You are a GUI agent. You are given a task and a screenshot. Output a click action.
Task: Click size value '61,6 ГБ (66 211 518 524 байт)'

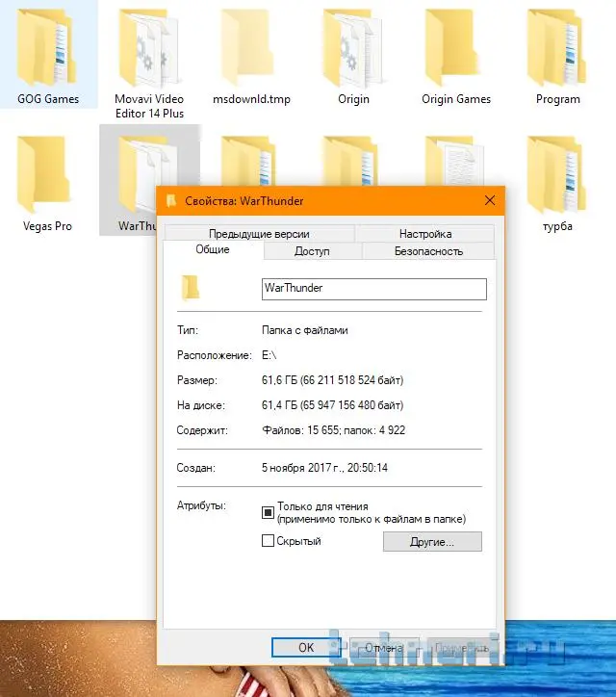point(332,380)
